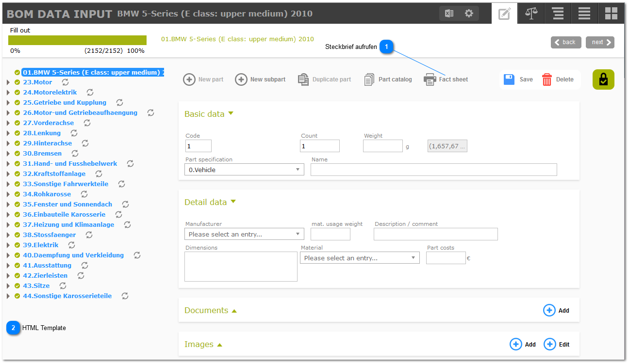Open the Material dropdown
The height and width of the screenshot is (364, 629).
[x=360, y=258]
